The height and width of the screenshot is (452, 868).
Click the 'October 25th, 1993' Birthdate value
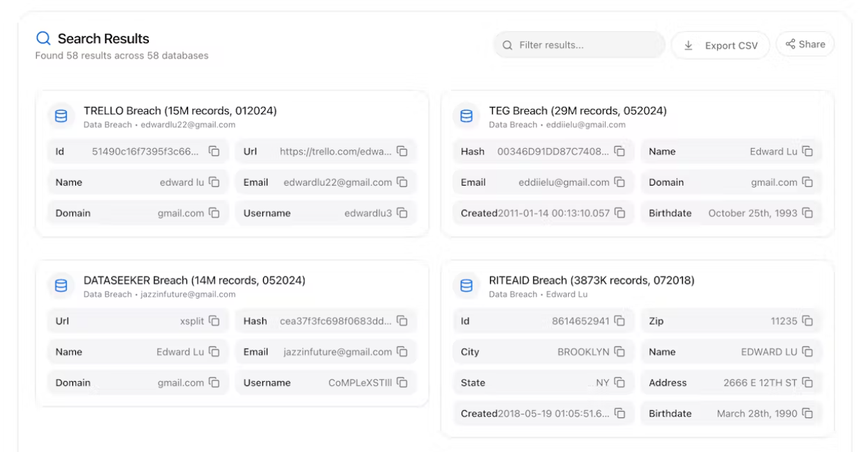[752, 213]
